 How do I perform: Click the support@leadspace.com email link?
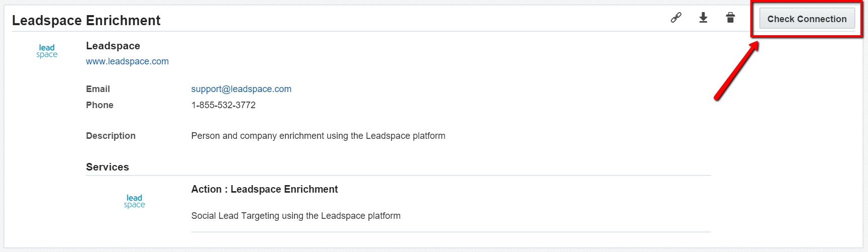[241, 89]
